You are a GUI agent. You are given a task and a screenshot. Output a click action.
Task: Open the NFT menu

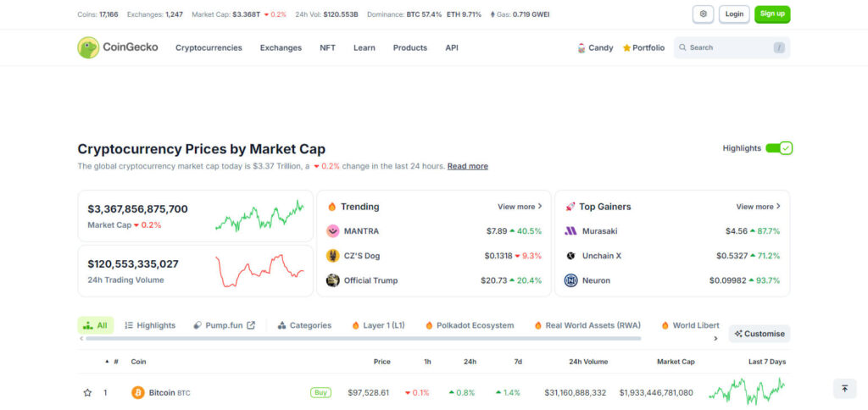pyautogui.click(x=328, y=48)
